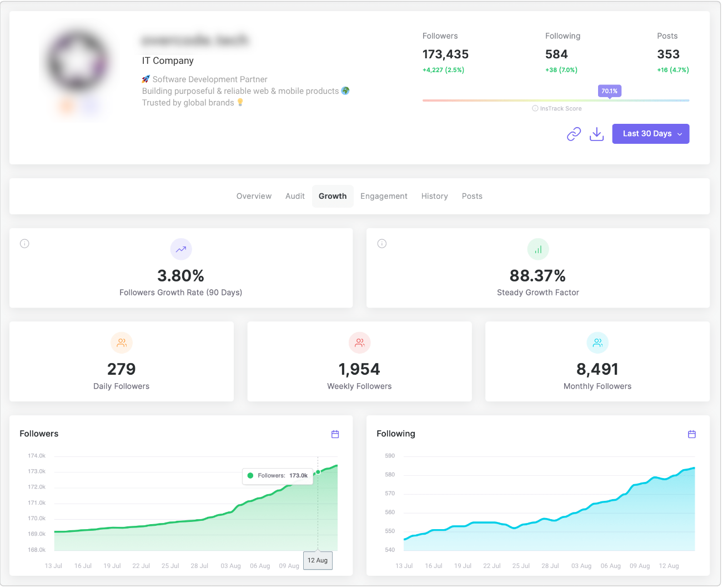Open calendar icon on Followers chart
Image resolution: width=723 pixels, height=588 pixels.
(335, 434)
